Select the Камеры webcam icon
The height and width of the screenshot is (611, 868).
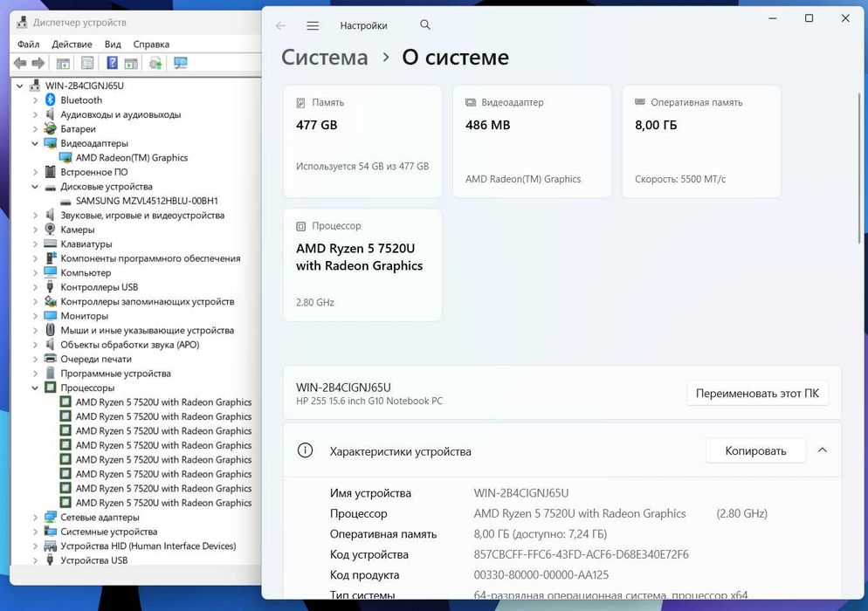pyautogui.click(x=51, y=229)
